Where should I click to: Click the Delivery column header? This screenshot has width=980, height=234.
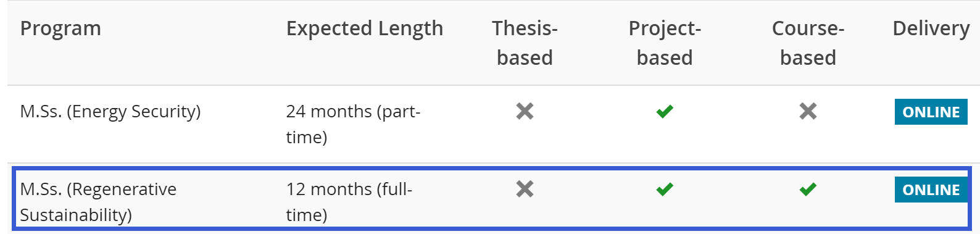click(931, 28)
